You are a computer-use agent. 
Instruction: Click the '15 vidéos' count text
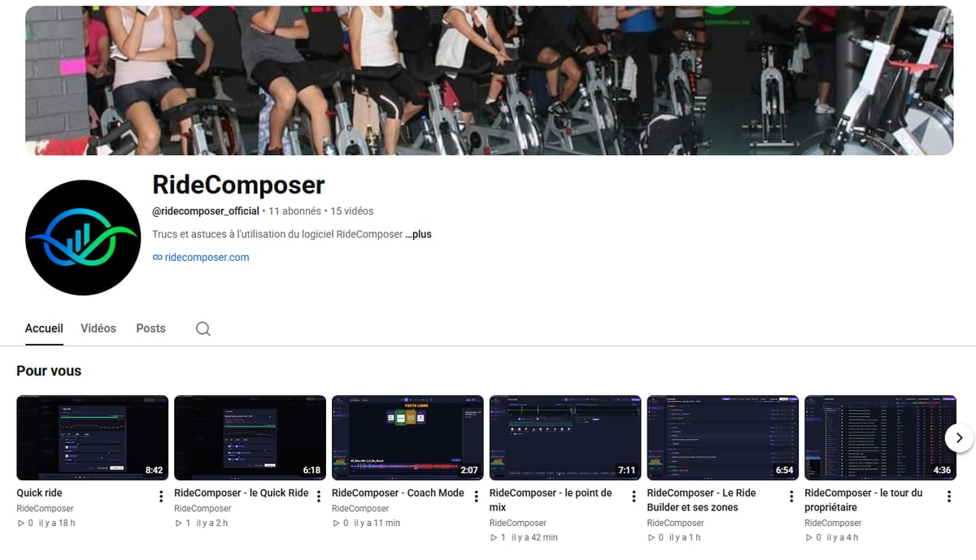pos(352,211)
